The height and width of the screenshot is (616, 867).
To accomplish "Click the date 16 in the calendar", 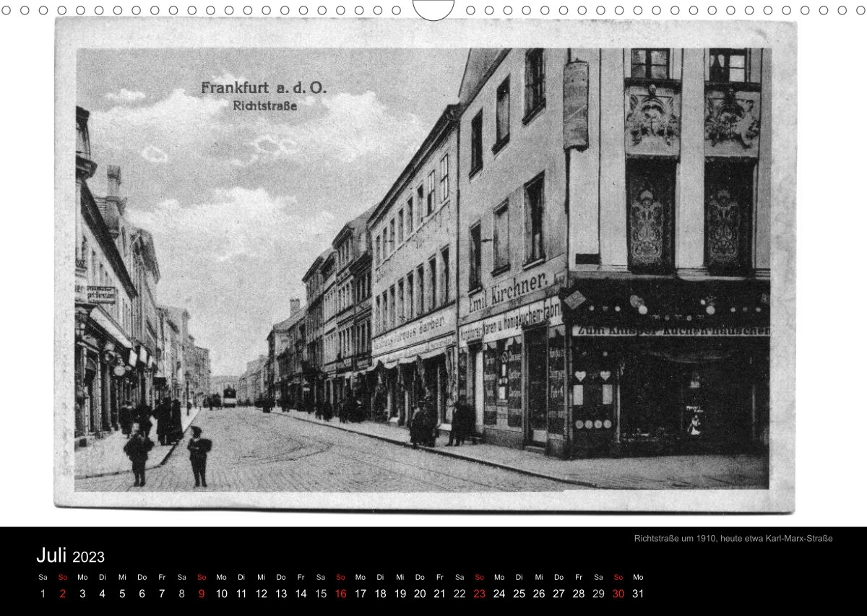I will (340, 594).
